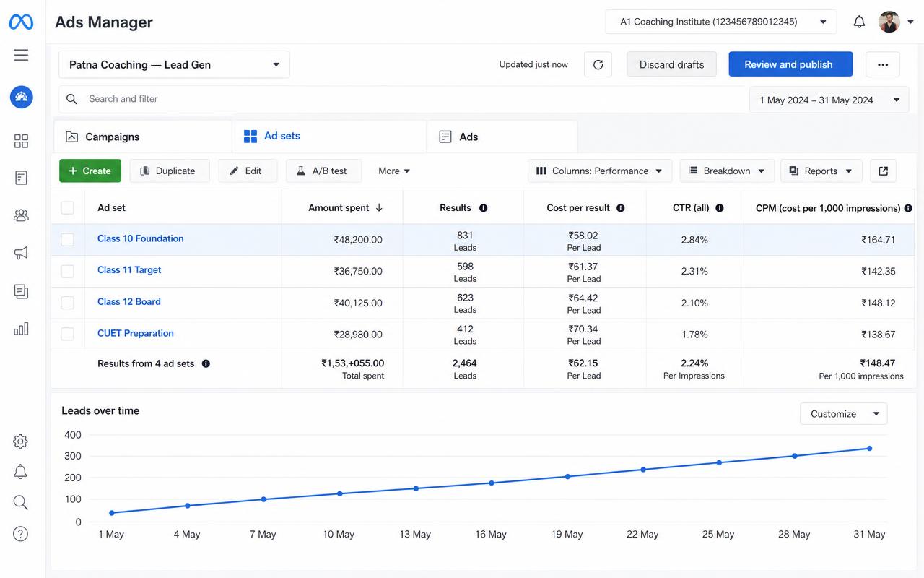Click the sidebar search magnifier
This screenshot has width=924, height=578.
pos(21,503)
